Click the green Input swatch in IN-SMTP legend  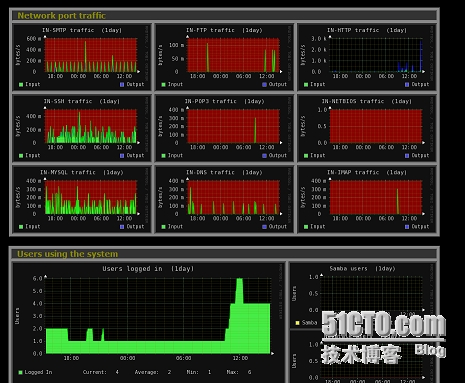point(21,85)
